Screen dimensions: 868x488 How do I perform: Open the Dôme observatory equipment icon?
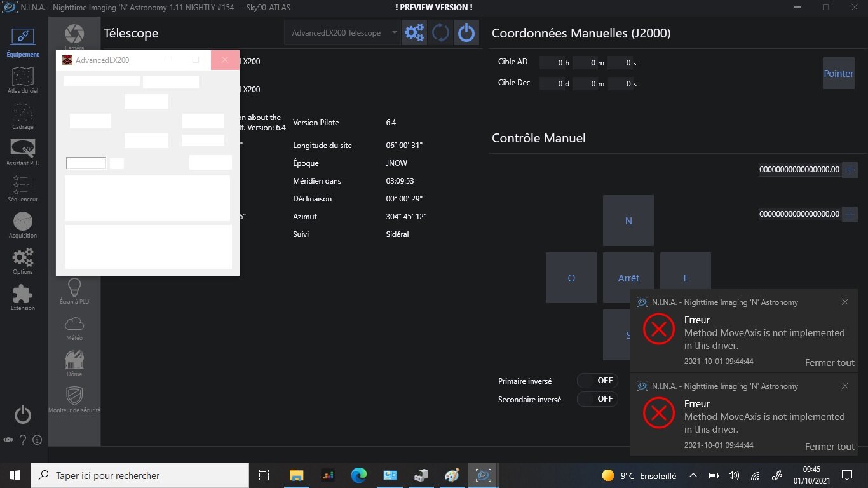(74, 363)
